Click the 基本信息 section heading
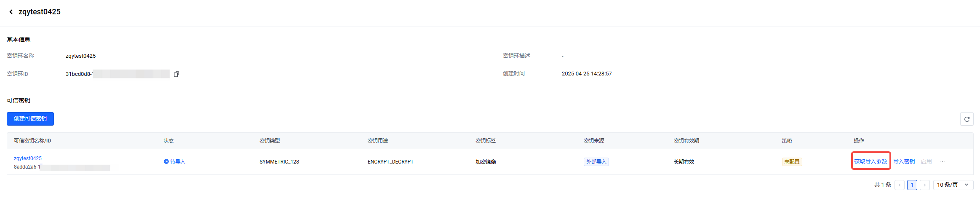 (19, 40)
